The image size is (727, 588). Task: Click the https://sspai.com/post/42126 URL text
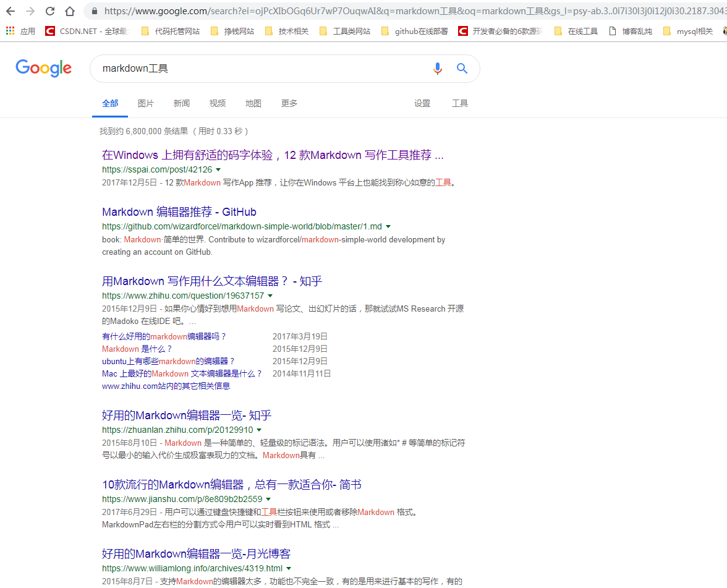[157, 169]
